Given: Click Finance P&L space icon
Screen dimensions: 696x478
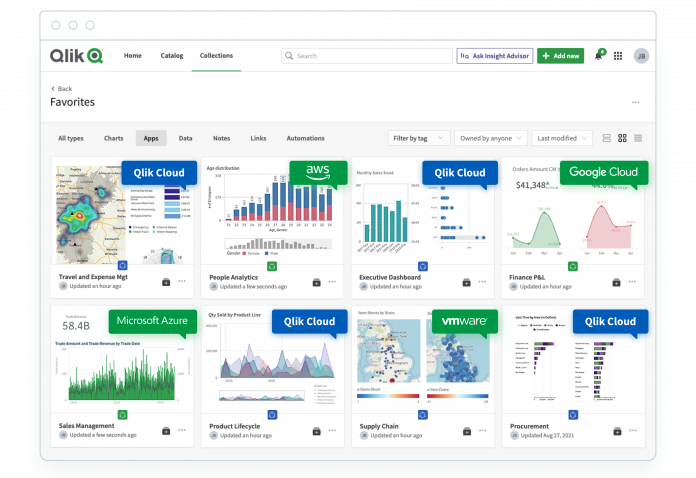Looking at the screenshot, I should pos(617,282).
